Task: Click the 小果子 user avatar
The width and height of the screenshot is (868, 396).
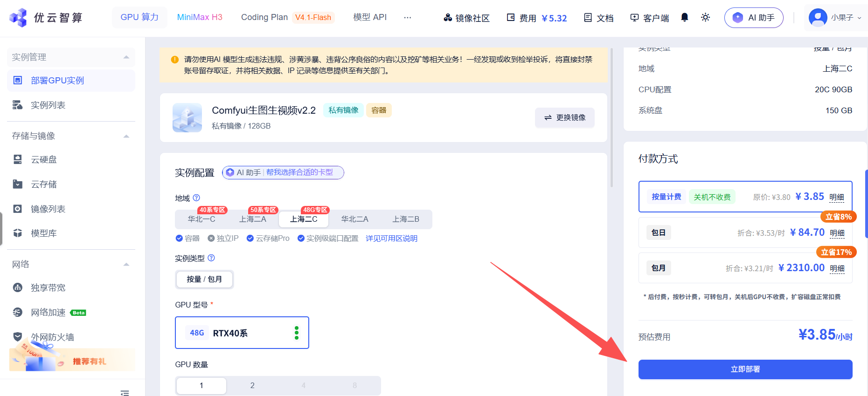Action: click(x=818, y=18)
